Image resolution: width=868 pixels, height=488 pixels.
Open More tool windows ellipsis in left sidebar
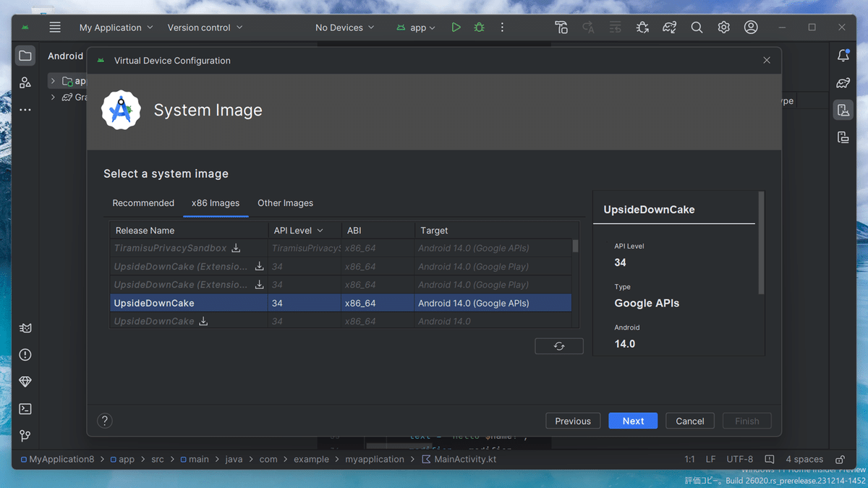(x=25, y=110)
